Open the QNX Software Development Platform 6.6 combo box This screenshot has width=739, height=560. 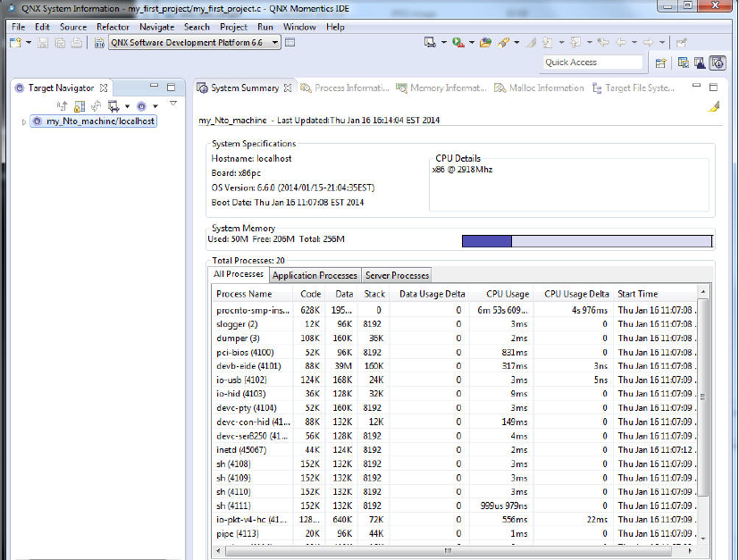pyautogui.click(x=195, y=42)
